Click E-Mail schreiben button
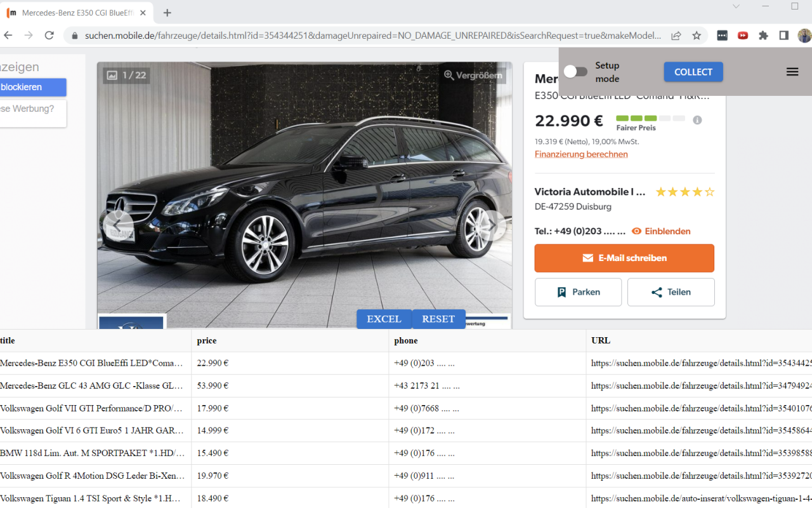Screen dimensions: 812x508 [624, 258]
